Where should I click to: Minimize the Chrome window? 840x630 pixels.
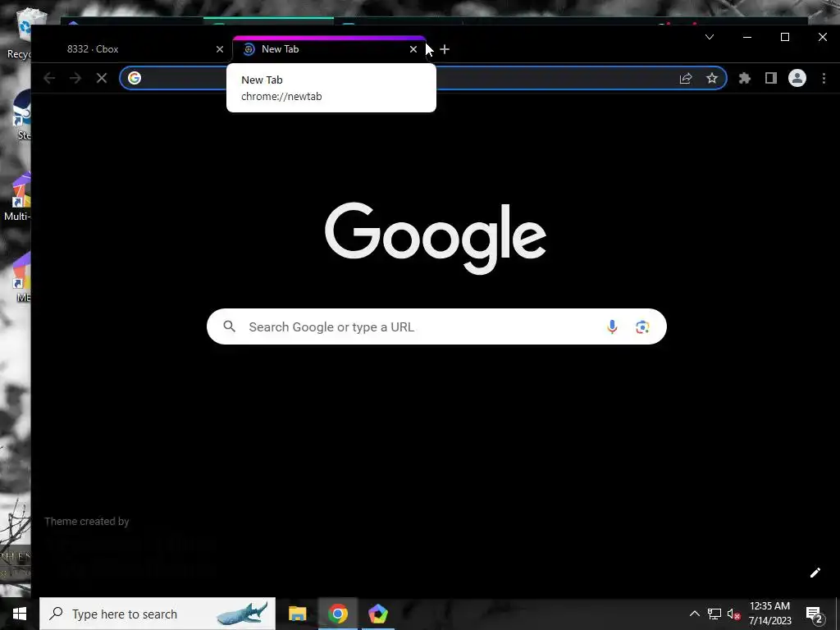click(x=747, y=37)
